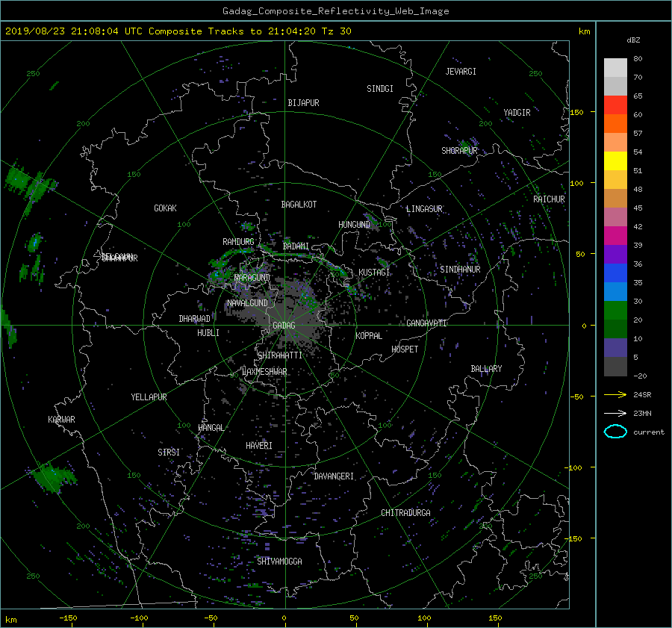Click the DAVANGERI city label

pos(334,476)
